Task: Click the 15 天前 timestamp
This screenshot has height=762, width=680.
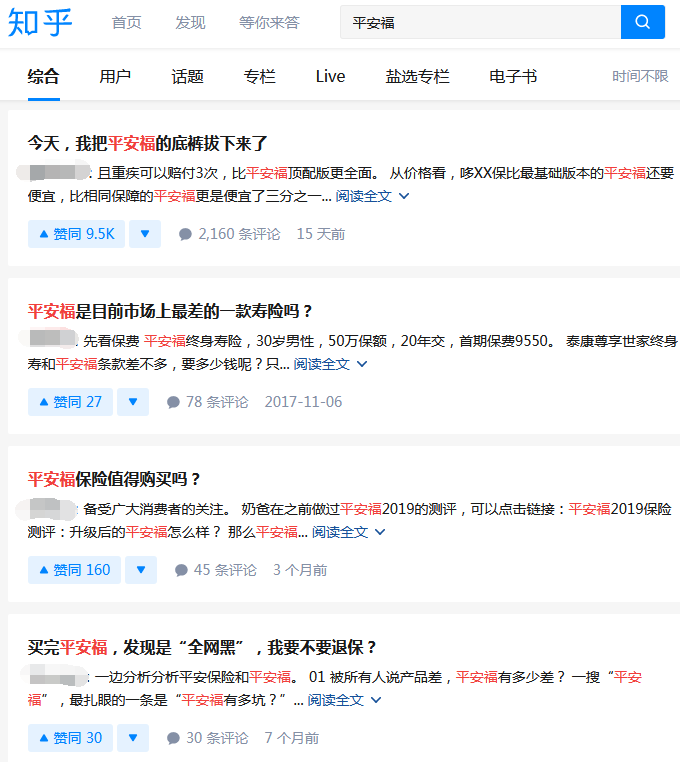Action: [x=321, y=234]
